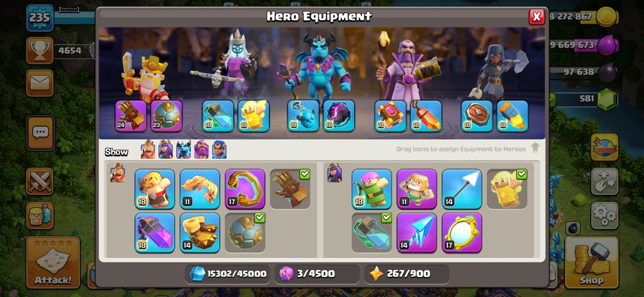Toggle the equipped Giant Gauntlet in King's list
The image size is (644, 297).
(x=290, y=189)
